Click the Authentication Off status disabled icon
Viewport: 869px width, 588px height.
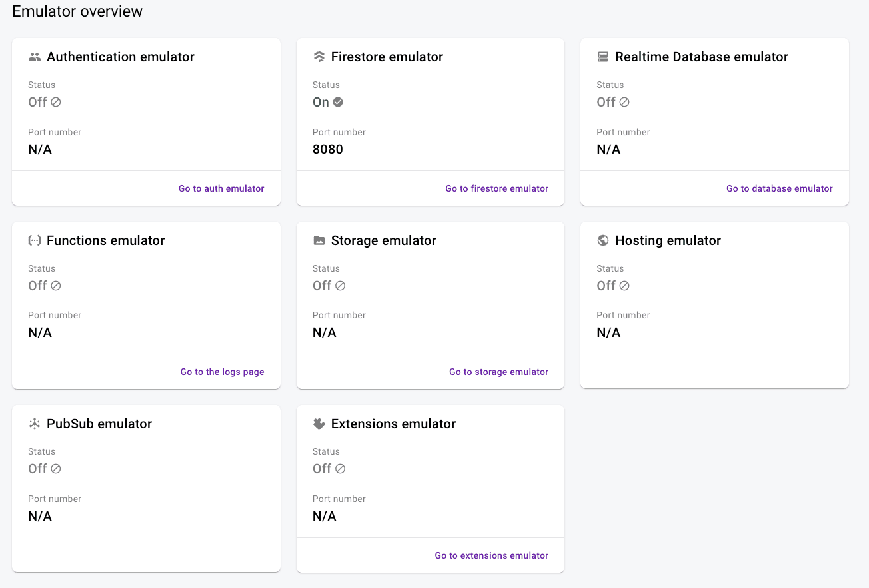pos(56,102)
